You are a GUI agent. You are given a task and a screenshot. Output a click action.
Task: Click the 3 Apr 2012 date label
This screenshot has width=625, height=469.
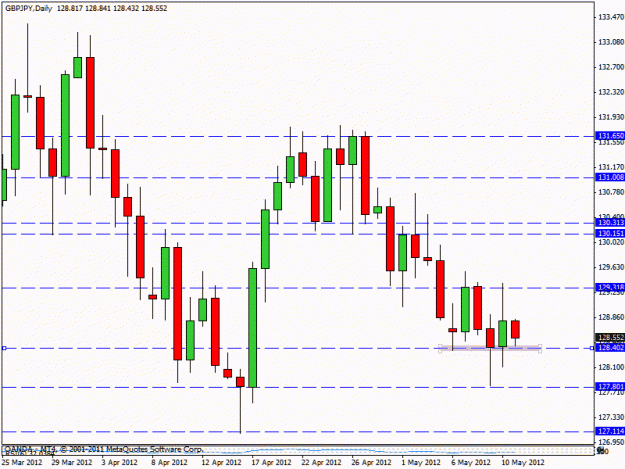[x=120, y=462]
